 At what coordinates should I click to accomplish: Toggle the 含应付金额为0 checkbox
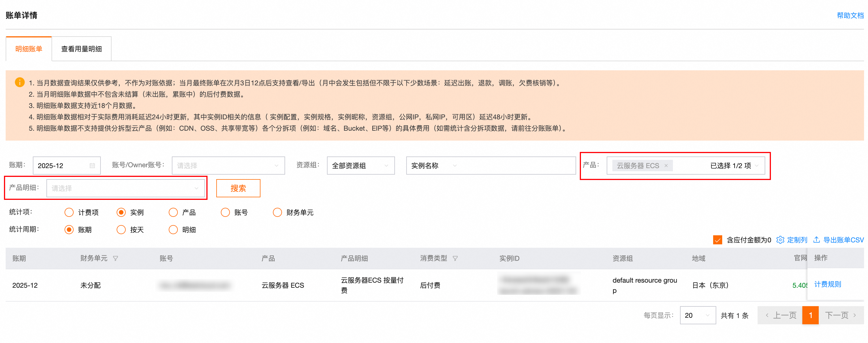(x=717, y=240)
